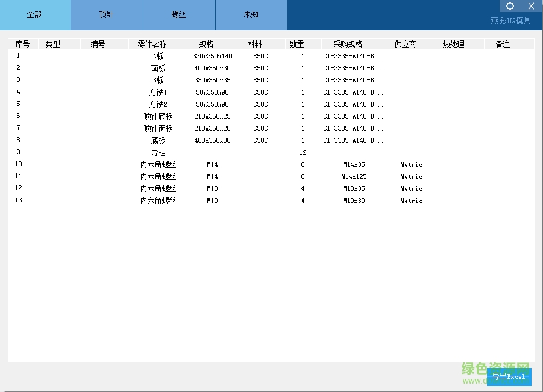Click the 材料 column header
Viewport: 543px width, 392px height.
pyautogui.click(x=260, y=43)
